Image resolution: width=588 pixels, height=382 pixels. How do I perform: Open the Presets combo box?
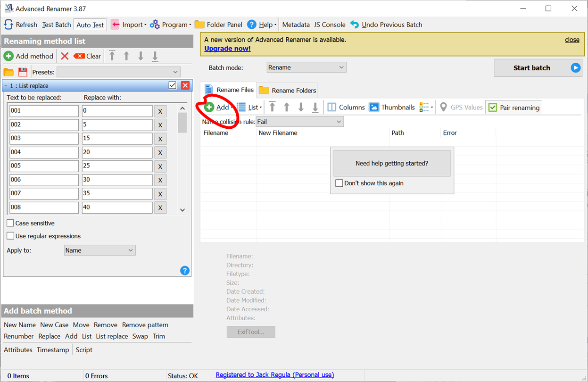point(118,72)
